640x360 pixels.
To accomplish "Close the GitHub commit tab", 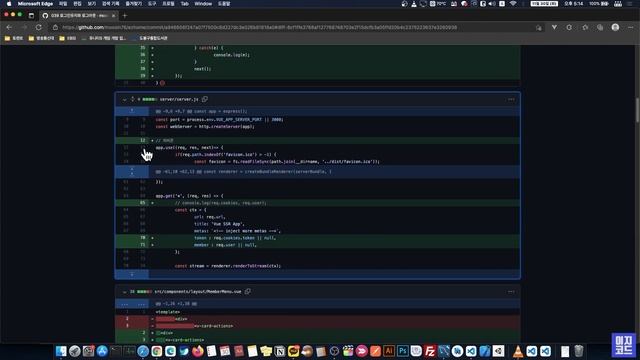I will click(113, 16).
